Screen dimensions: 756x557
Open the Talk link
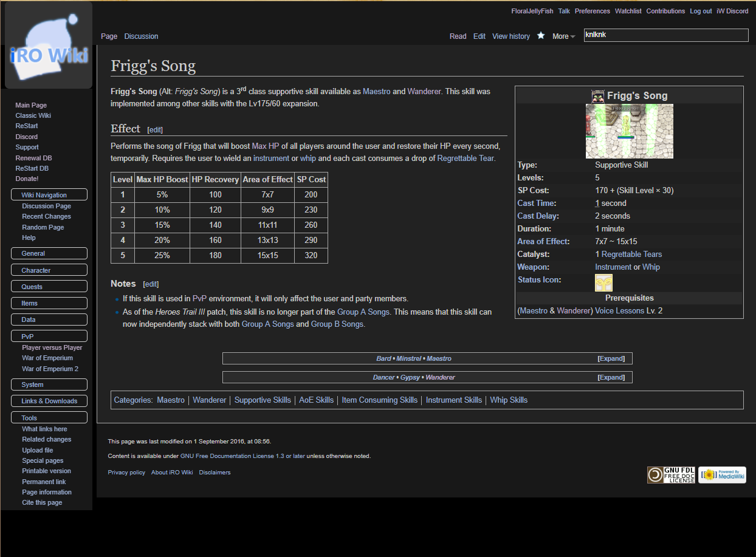(564, 11)
